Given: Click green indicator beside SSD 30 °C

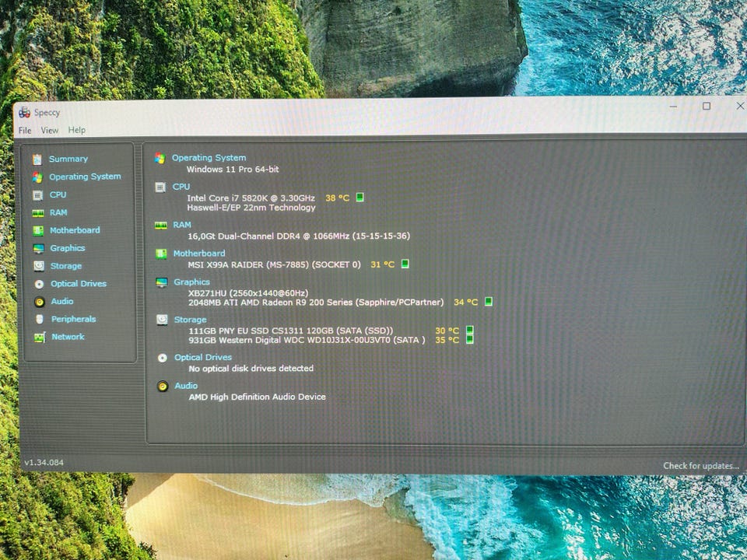Looking at the screenshot, I should click(x=470, y=330).
